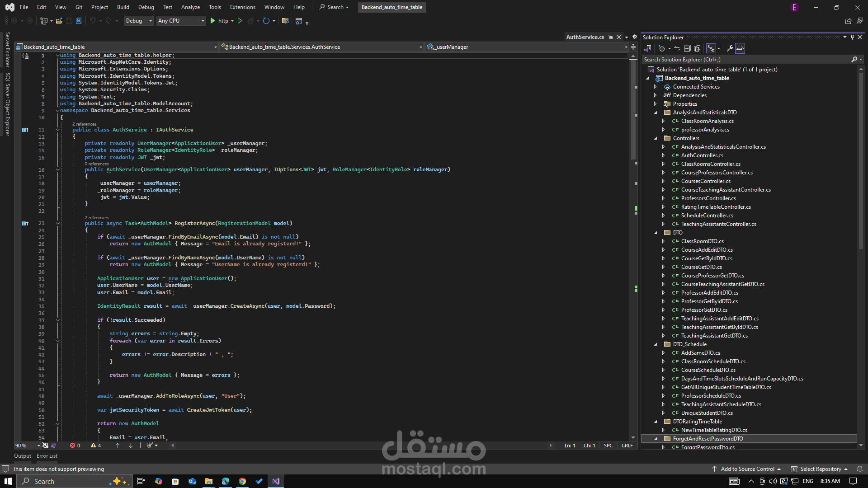Click Start Without Debugging outline play icon

pos(240,21)
